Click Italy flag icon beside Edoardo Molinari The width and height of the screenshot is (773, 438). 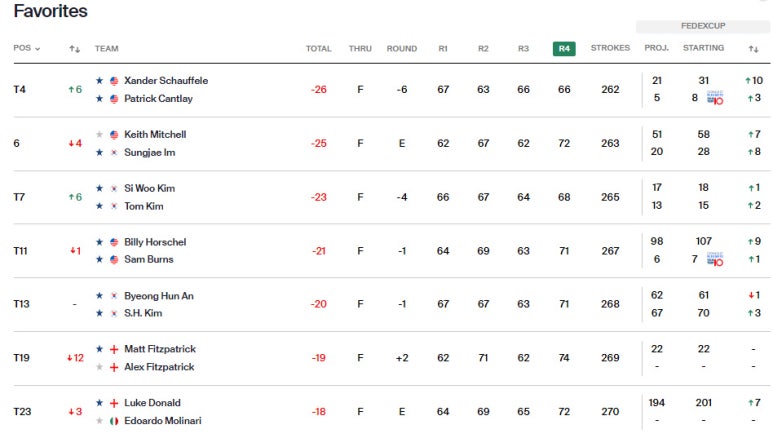[114, 421]
